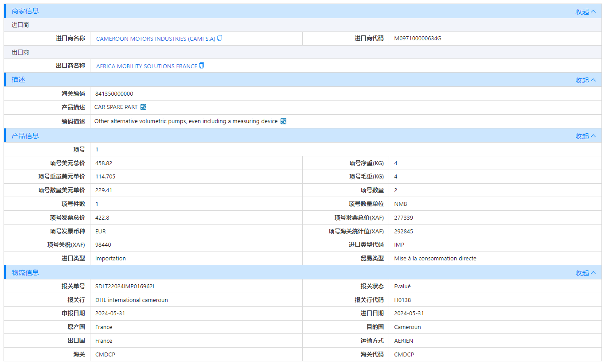Translate the product description CAR SPARE PART
The height and width of the screenshot is (364, 605).
coord(143,107)
